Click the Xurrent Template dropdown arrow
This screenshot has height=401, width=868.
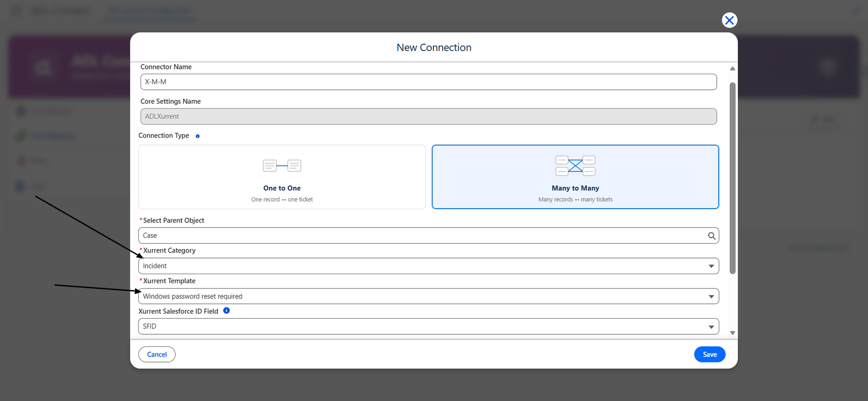click(711, 296)
